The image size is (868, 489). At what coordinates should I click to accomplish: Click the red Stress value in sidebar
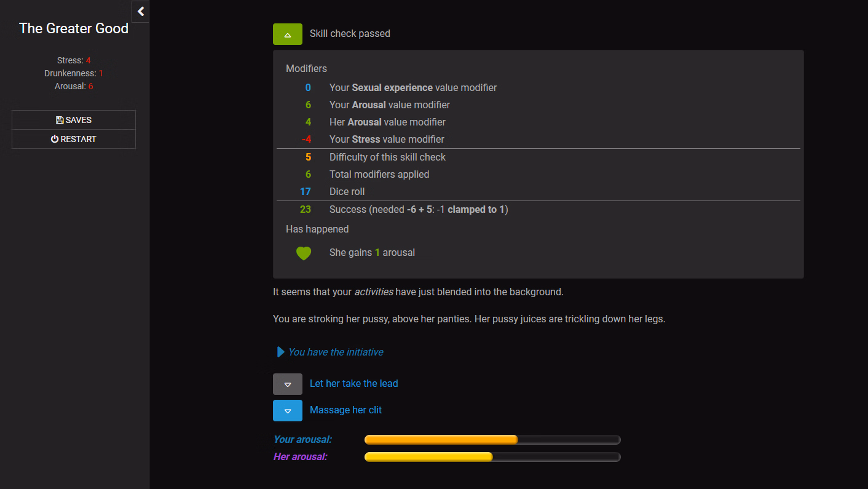88,60
